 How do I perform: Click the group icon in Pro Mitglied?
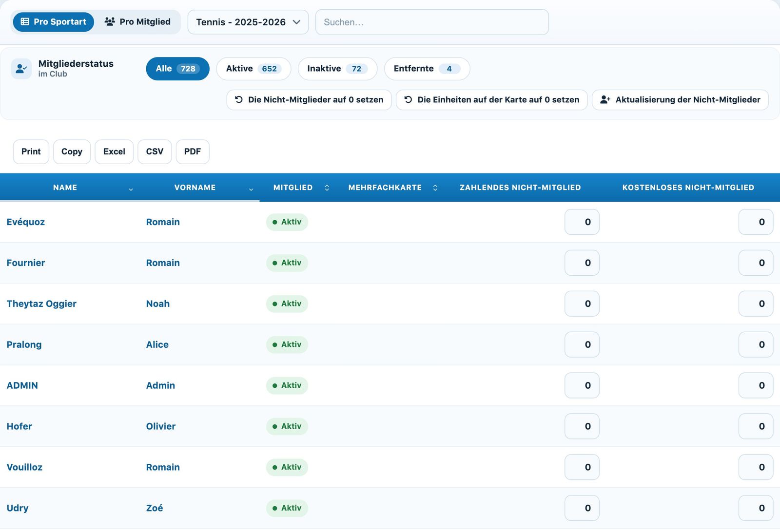click(x=110, y=21)
